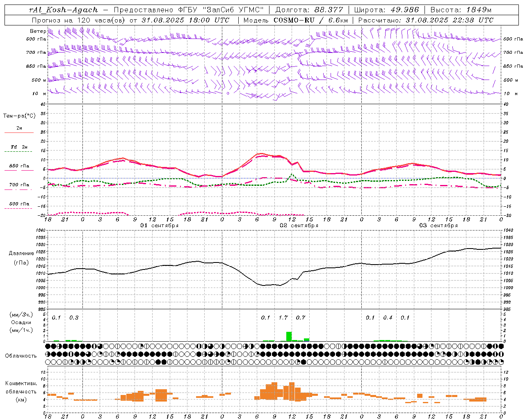Click the computed time Рассчитано: 31.08.2025 22:38 UTC
The width and height of the screenshot is (525, 420).
click(426, 20)
